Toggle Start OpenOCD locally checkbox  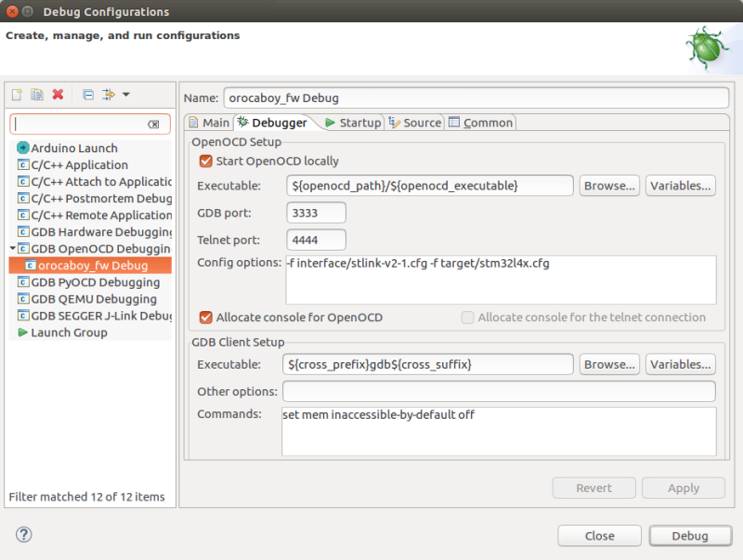(205, 161)
